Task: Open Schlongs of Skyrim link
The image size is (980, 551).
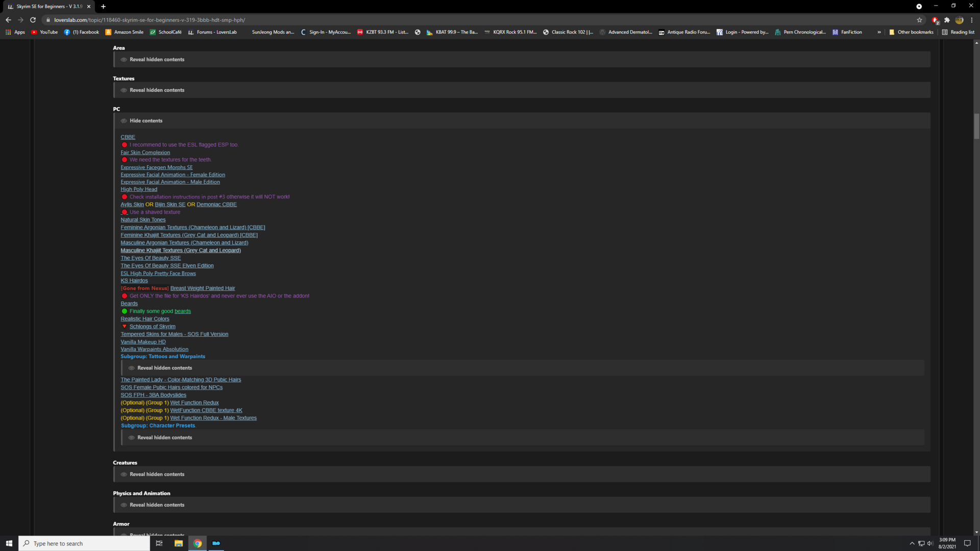Action: pyautogui.click(x=152, y=327)
